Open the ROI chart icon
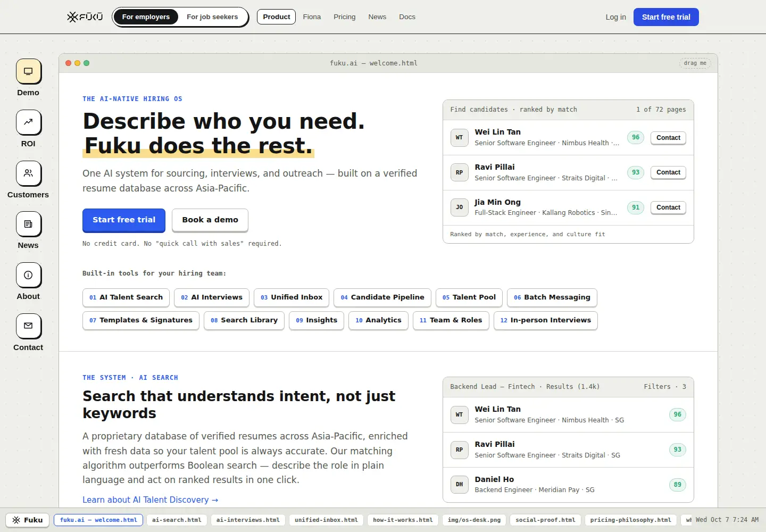This screenshot has height=532, width=766. 28,122
